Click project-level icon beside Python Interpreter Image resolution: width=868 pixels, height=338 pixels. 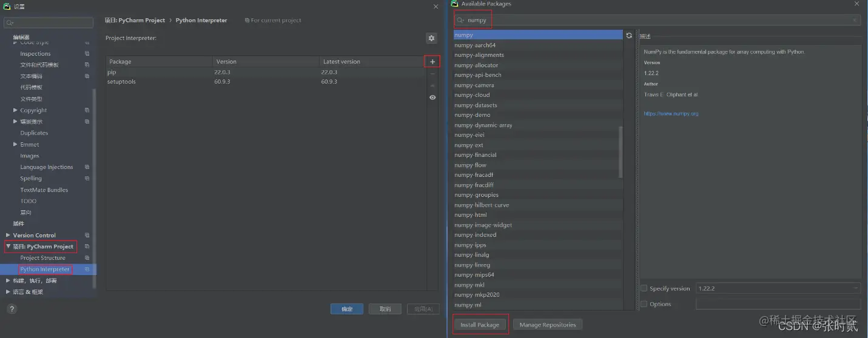point(87,269)
